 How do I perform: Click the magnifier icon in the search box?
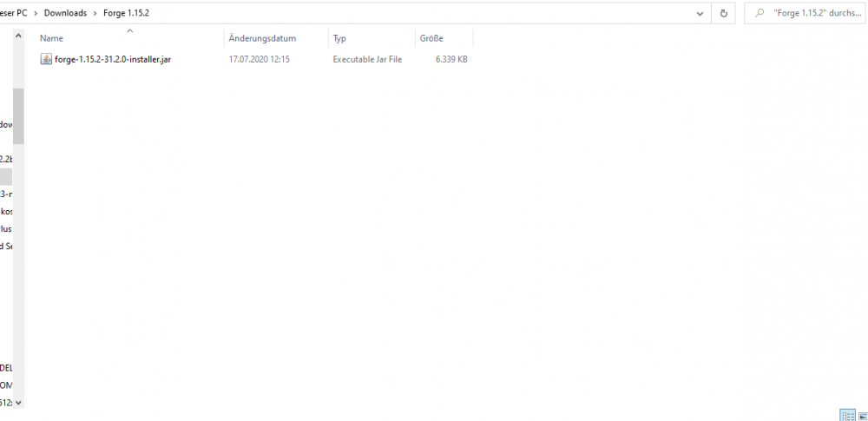[x=760, y=14]
